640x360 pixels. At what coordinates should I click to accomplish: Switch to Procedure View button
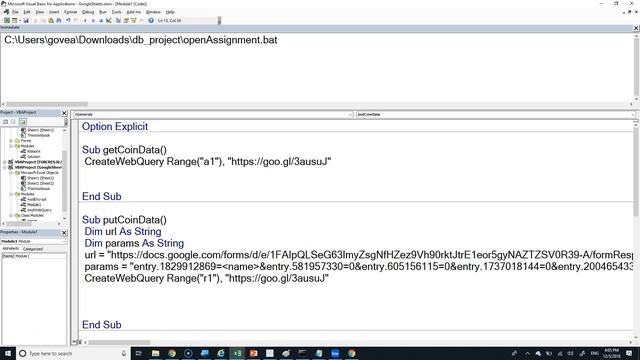coord(74,342)
